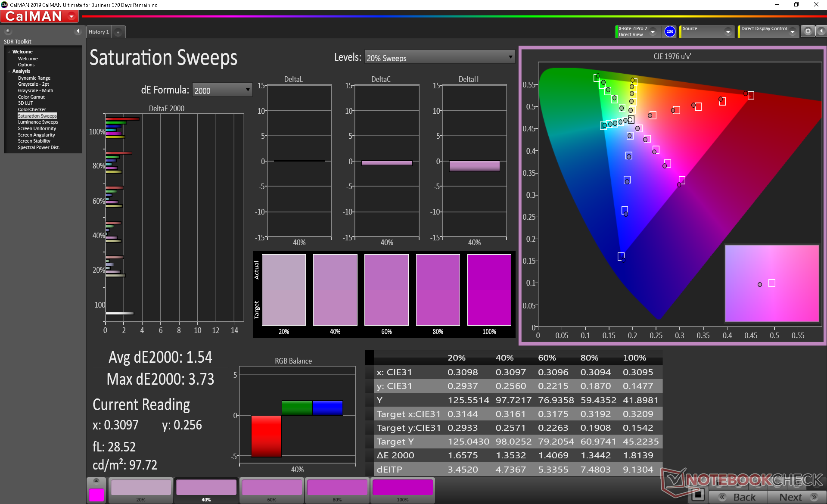
Task: Open the settings gear at top right
Action: pos(808,31)
